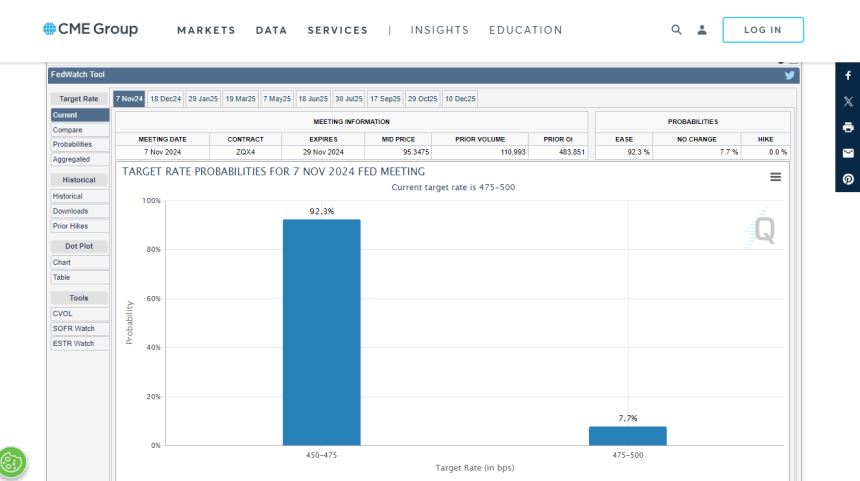Viewport: 860px width, 481px height.
Task: Switch to the 29 Jan25 meeting tab
Action: tap(203, 99)
